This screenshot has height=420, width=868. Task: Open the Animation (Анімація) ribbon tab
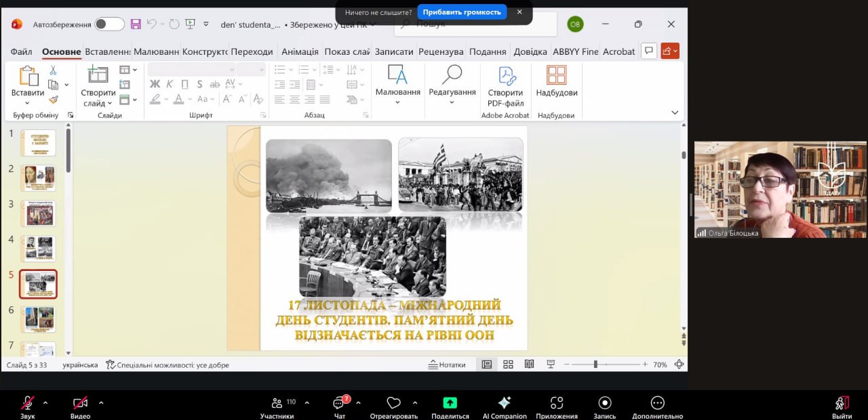[300, 51]
